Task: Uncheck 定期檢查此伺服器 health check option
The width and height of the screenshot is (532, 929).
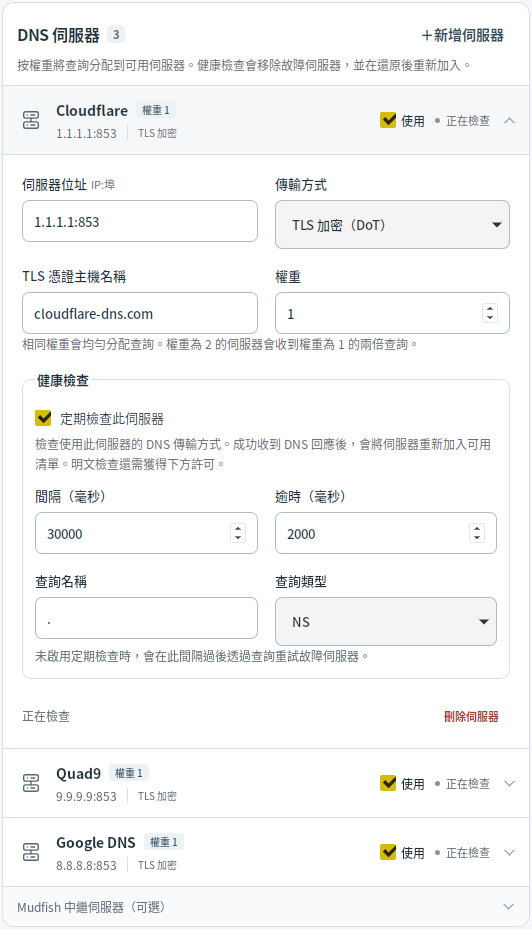Action: [43, 418]
